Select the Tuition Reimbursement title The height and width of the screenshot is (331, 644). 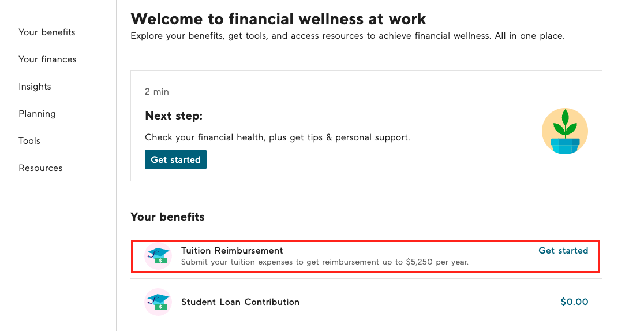232,251
